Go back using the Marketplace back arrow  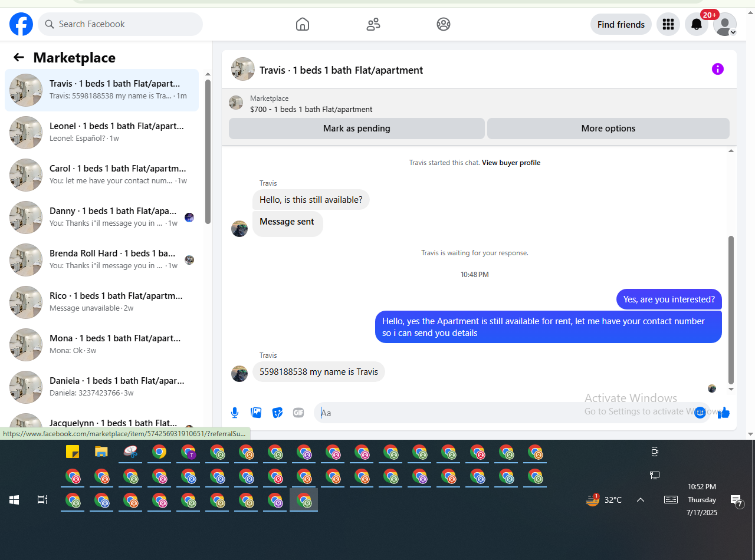click(19, 57)
